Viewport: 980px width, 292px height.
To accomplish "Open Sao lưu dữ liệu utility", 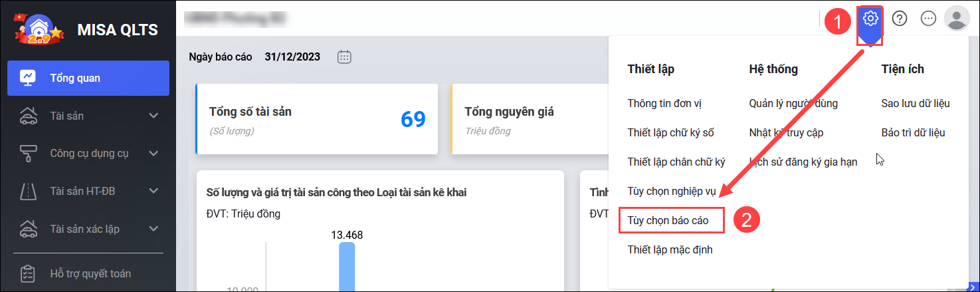I will pos(916,103).
